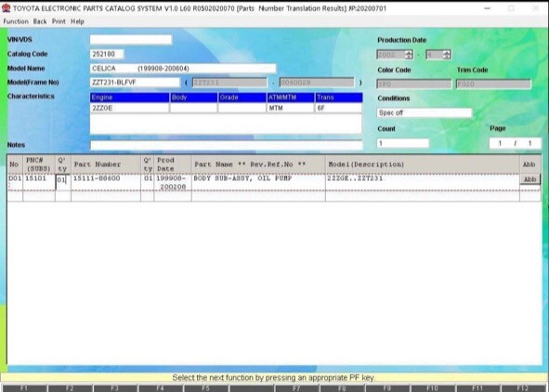Click the F9 function key button
Image resolution: width=549 pixels, height=392 pixels.
click(387, 388)
